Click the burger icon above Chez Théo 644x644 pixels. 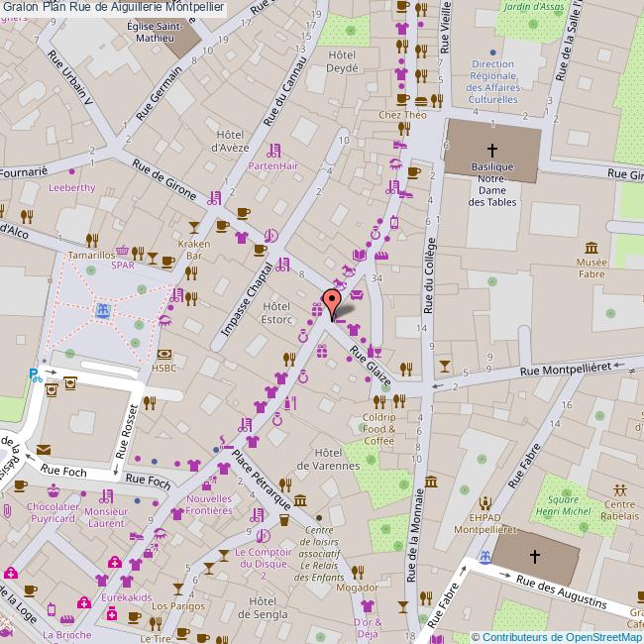click(422, 99)
